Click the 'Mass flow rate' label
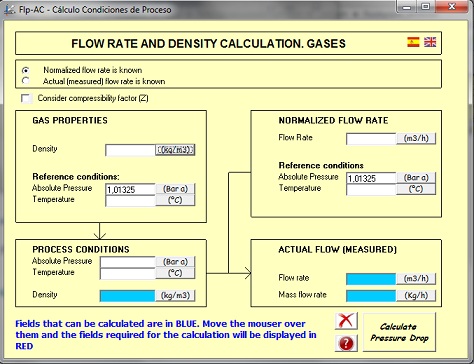 click(302, 295)
